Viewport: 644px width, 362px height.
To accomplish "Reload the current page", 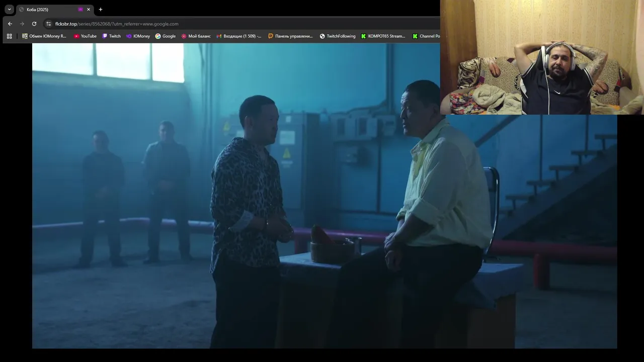I will [x=34, y=24].
